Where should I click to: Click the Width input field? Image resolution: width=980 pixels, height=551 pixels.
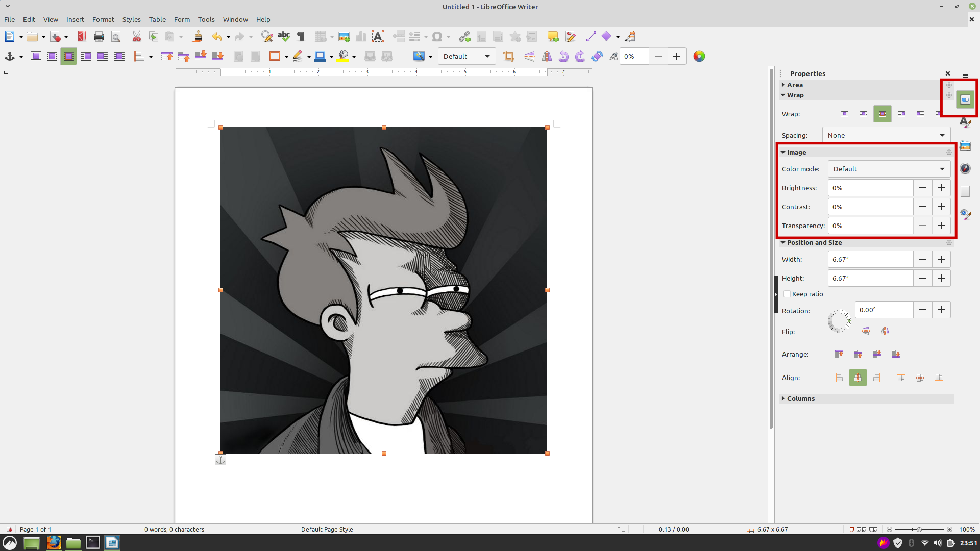click(x=870, y=260)
